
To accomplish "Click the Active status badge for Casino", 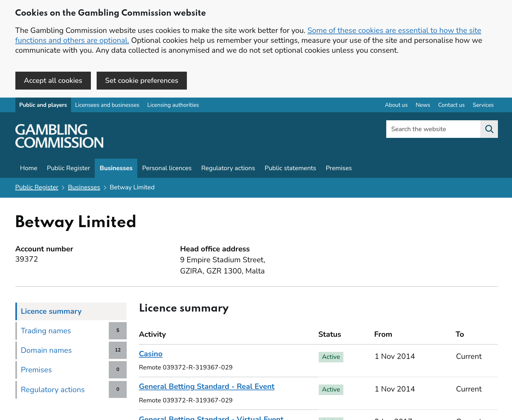I will click(x=331, y=357).
